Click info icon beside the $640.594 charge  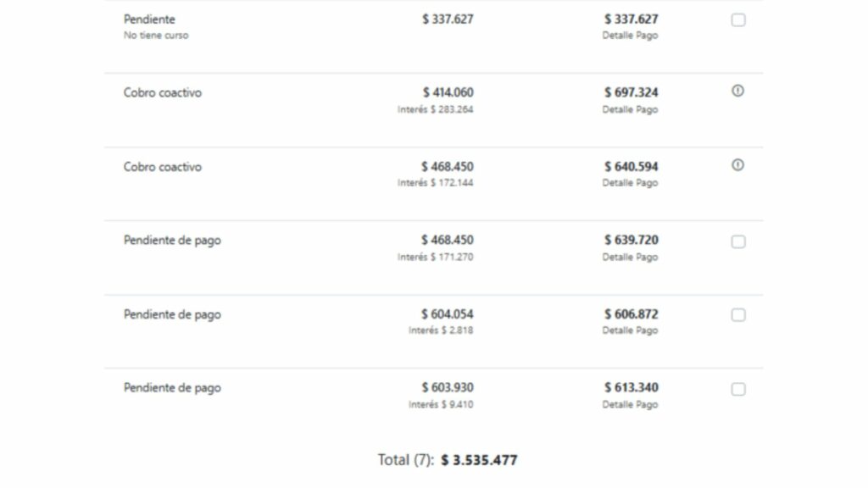tap(737, 166)
